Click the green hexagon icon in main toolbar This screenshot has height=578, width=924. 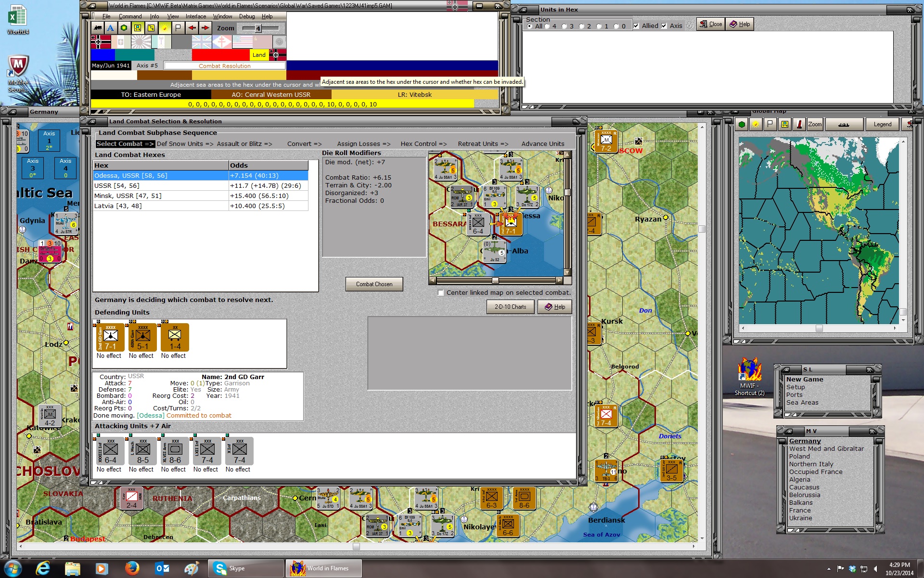coord(124,28)
